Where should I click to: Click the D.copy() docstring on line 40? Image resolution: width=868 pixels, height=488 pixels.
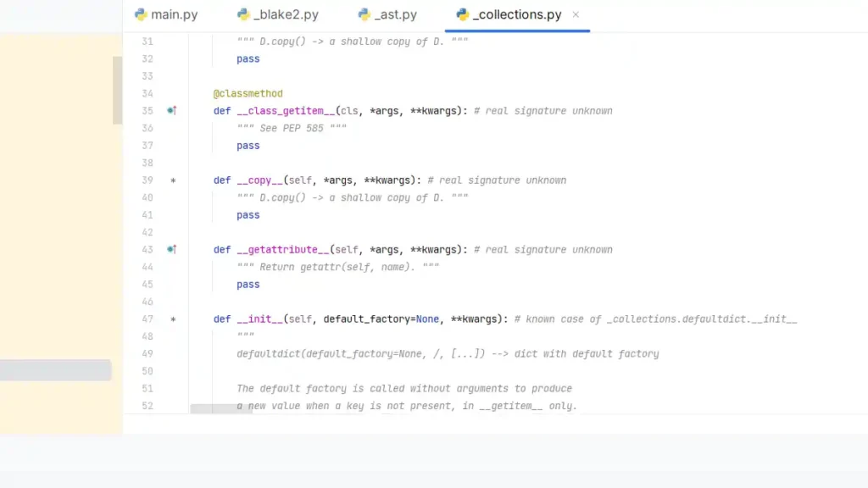[x=352, y=197]
